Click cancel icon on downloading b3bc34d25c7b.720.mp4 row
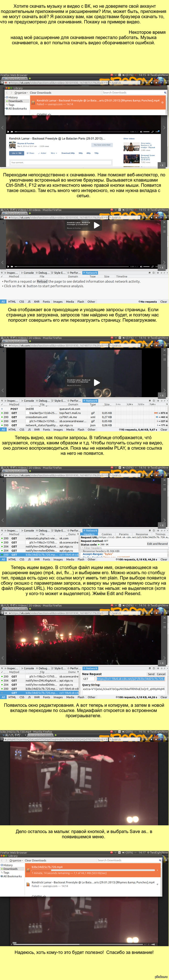169x980 pixels. 158,870
